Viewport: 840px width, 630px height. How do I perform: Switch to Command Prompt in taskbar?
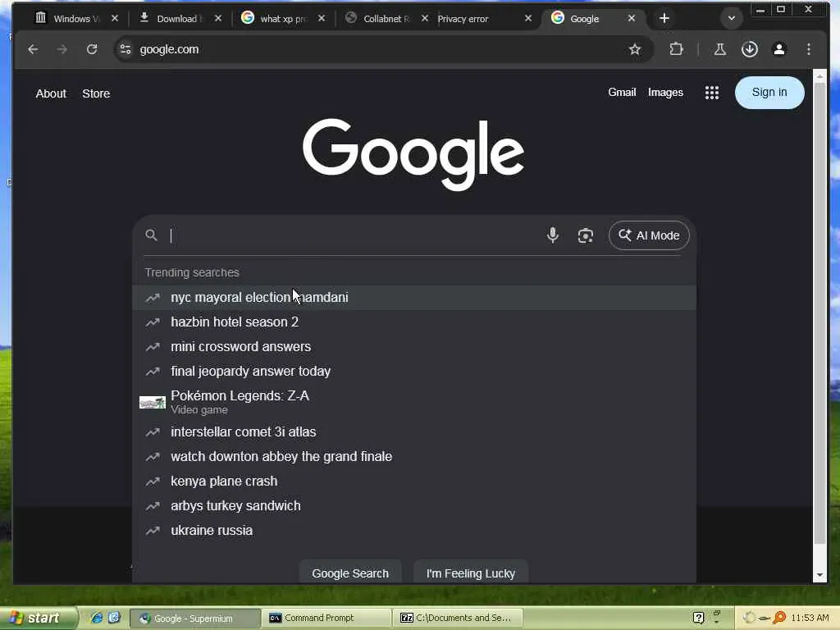[x=326, y=618]
